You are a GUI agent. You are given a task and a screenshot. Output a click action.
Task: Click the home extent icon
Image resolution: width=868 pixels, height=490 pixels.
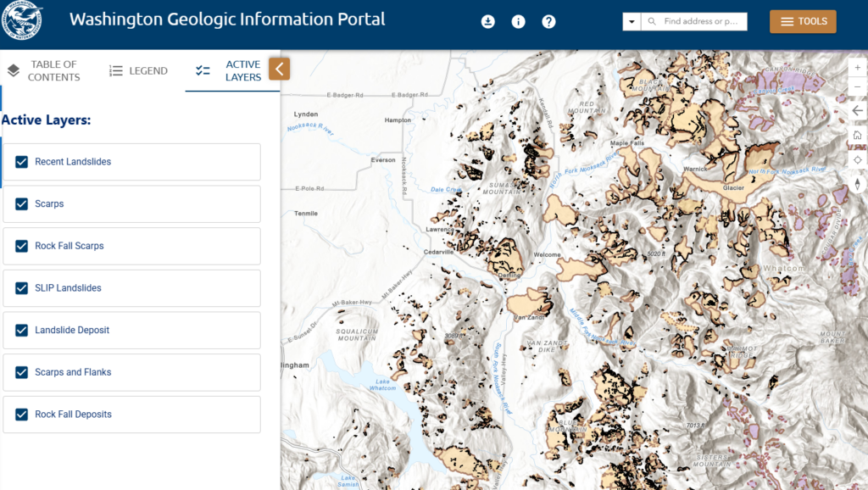(856, 135)
